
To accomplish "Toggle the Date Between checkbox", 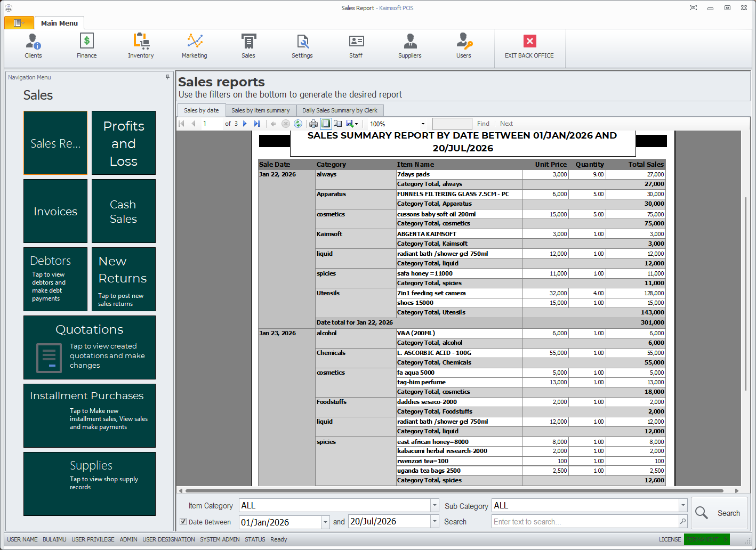I will [183, 522].
